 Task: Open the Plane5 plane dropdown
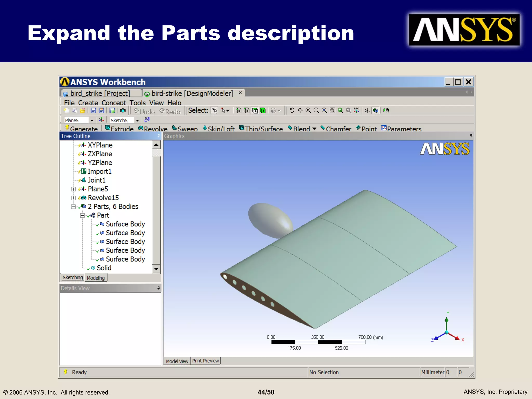pyautogui.click(x=92, y=120)
